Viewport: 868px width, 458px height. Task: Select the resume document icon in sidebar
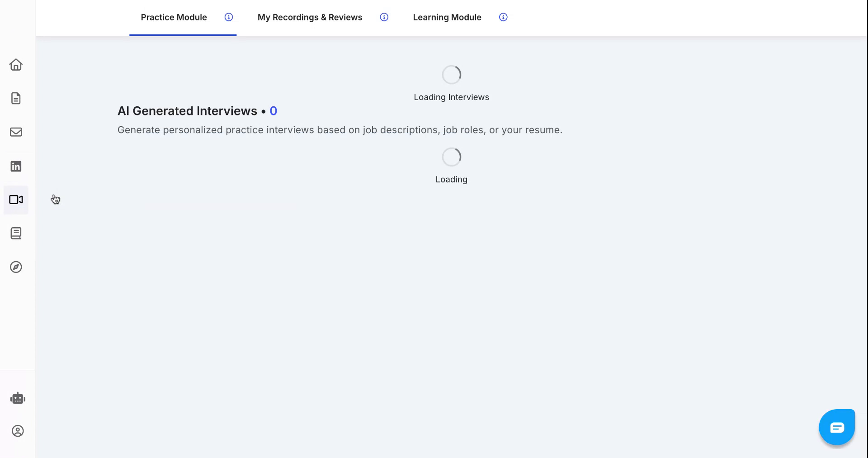[x=16, y=98]
